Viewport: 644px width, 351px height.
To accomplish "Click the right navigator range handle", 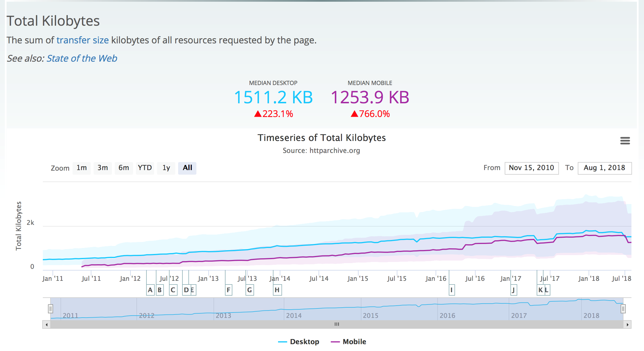I will pyautogui.click(x=623, y=308).
